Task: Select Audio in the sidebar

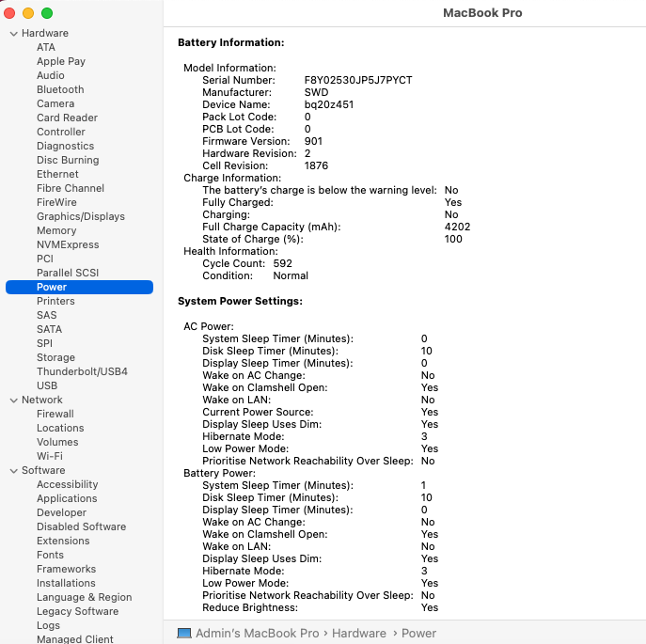Action: 50,75
